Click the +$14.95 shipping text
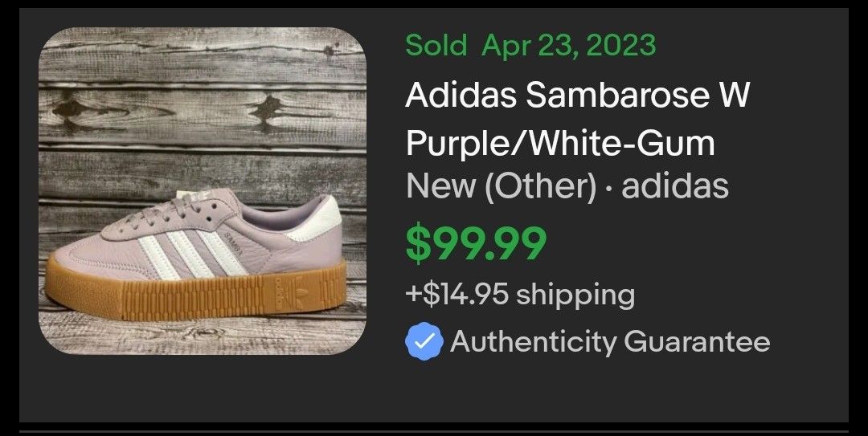 point(520,294)
